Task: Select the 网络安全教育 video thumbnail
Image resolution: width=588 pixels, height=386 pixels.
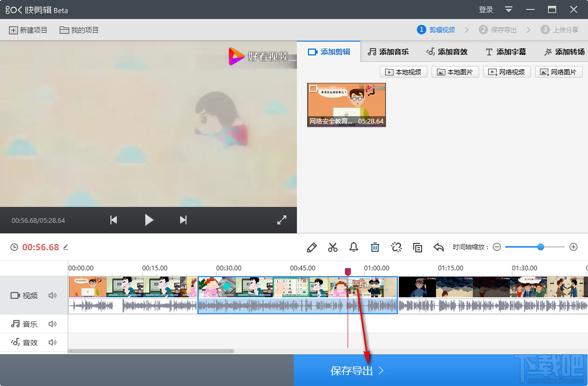Action: pos(347,105)
